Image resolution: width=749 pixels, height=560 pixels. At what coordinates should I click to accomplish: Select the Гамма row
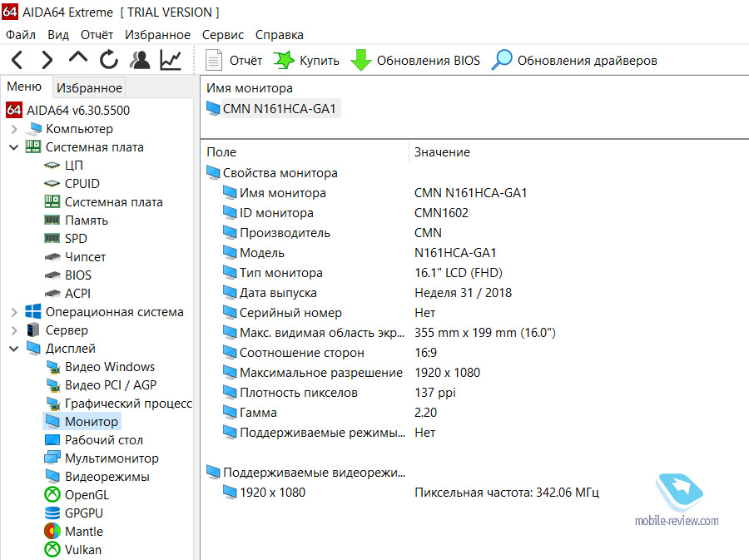pyautogui.click(x=330, y=413)
